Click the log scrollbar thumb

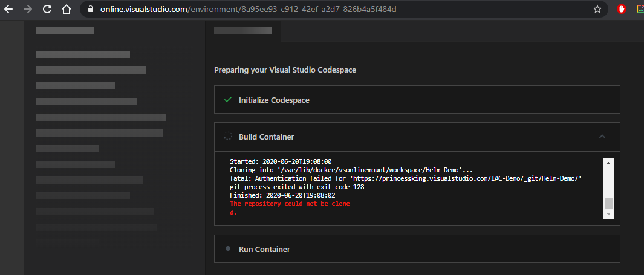[608, 204]
